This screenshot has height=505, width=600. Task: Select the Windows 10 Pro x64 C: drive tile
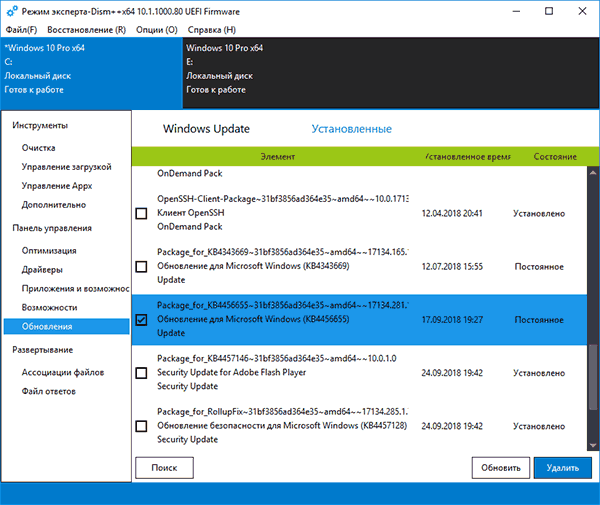pyautogui.click(x=92, y=73)
